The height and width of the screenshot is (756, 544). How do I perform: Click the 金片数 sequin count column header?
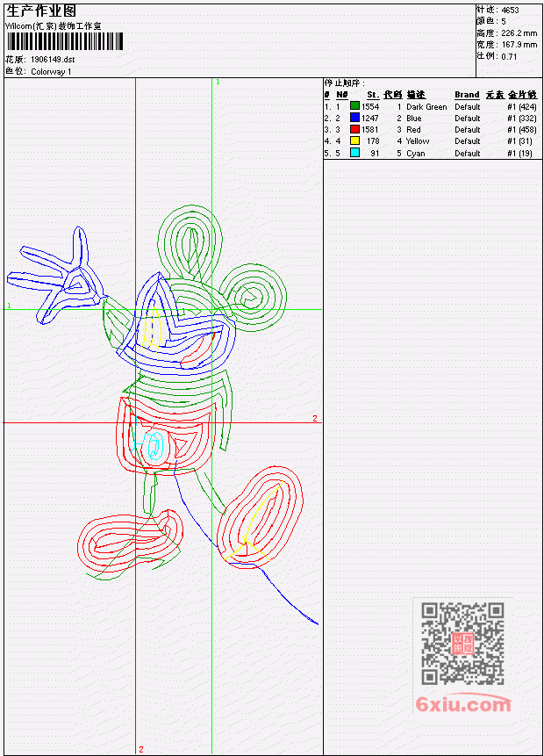tap(522, 95)
